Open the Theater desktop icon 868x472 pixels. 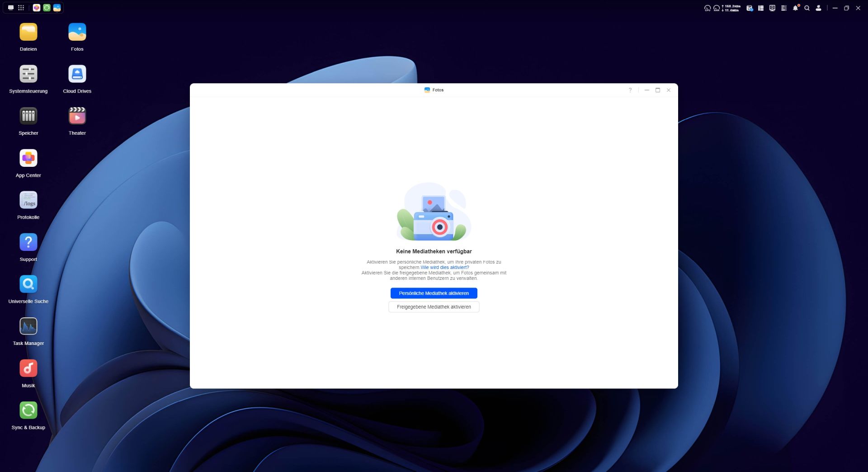(x=77, y=117)
